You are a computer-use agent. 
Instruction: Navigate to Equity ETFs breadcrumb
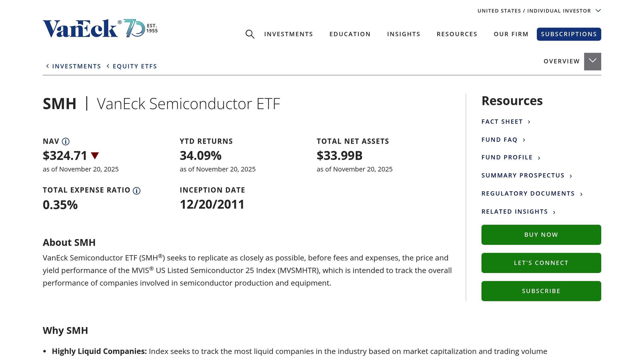(x=135, y=66)
